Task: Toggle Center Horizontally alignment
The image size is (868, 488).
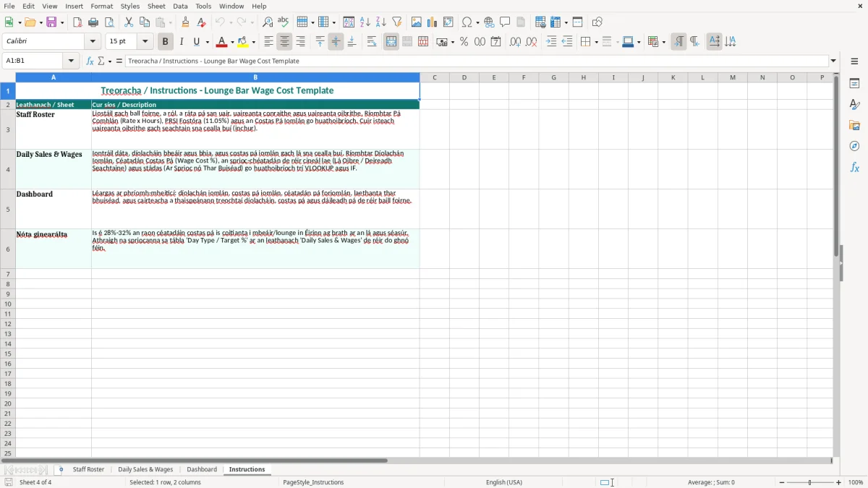Action: [285, 42]
